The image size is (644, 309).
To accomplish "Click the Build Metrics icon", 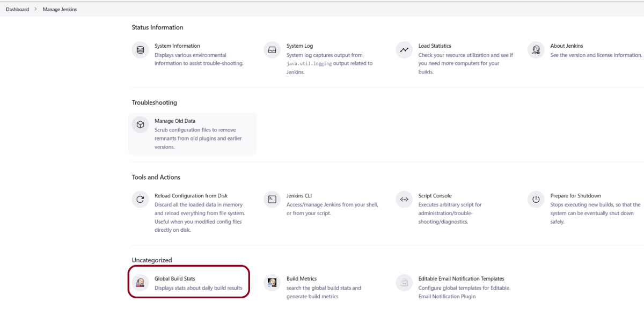I will (272, 283).
